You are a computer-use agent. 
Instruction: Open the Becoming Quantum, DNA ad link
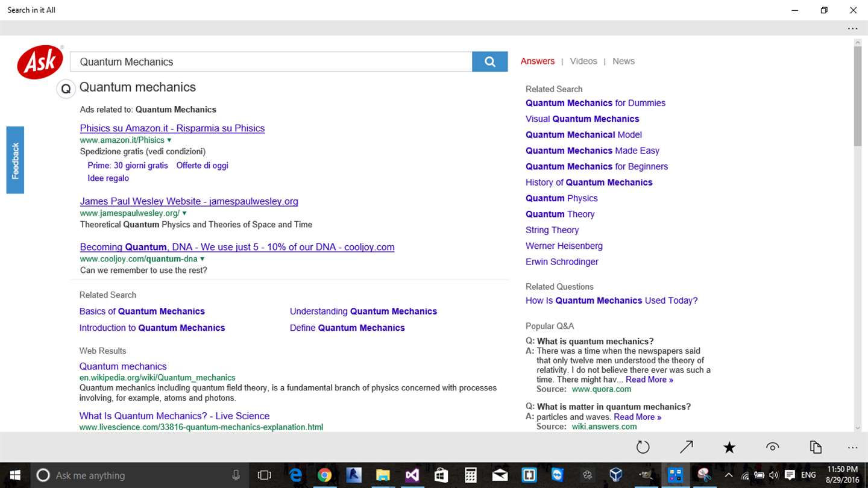[x=237, y=247]
